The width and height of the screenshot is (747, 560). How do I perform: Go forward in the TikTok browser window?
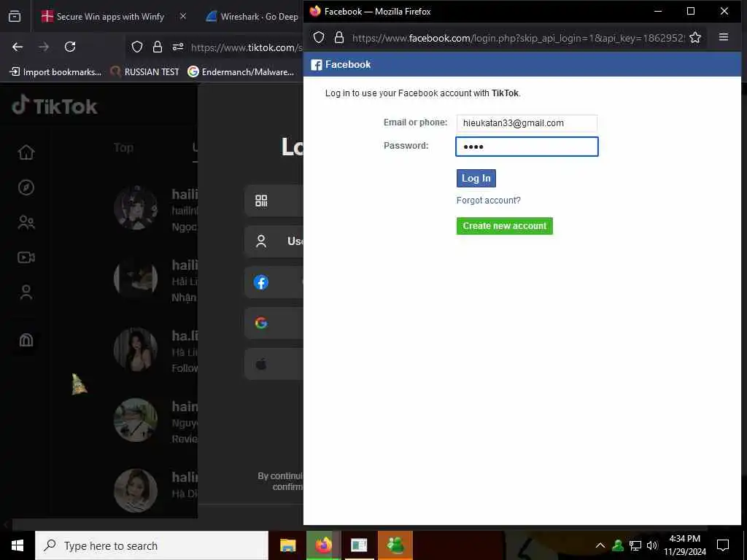click(x=43, y=47)
